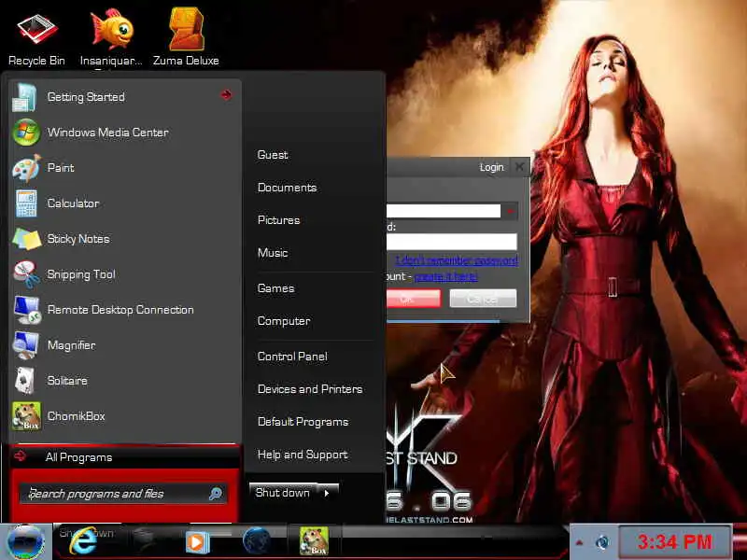Open Games folder
Screen dimensions: 747x560
tap(275, 288)
